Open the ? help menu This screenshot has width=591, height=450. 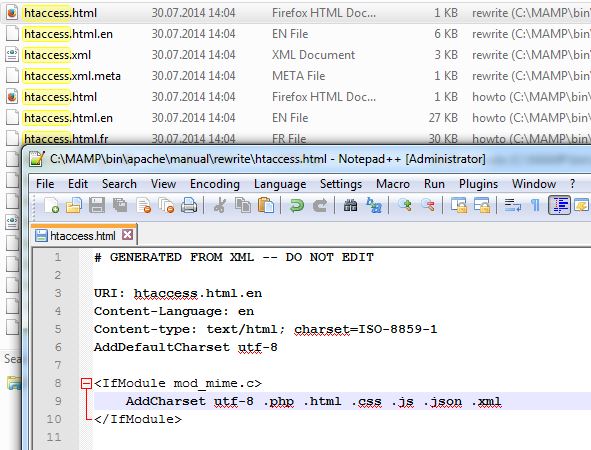[x=573, y=184]
